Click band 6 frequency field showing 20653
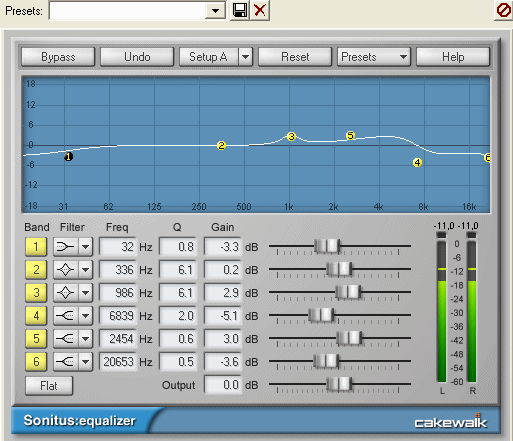Viewport: 513px width, 441px height. tap(118, 362)
